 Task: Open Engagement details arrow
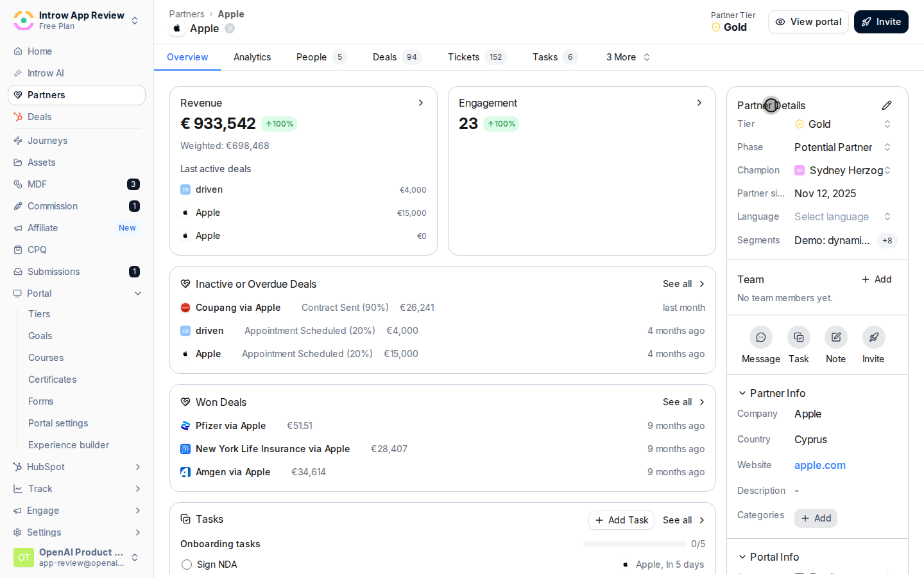tap(699, 103)
